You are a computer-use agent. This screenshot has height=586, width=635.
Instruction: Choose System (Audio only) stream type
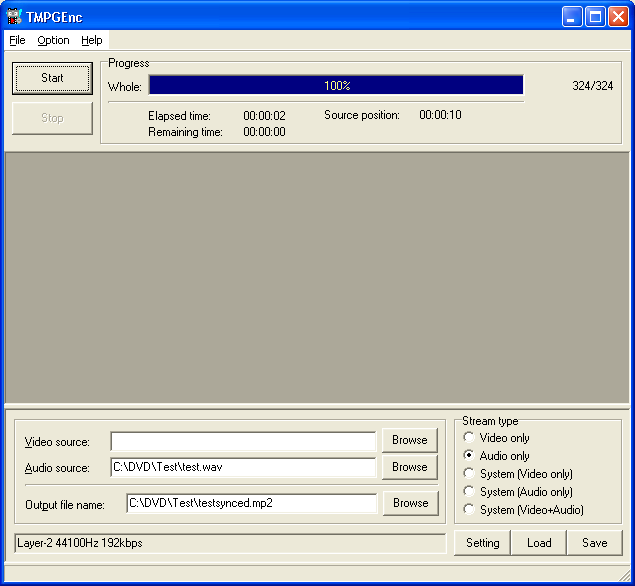469,492
